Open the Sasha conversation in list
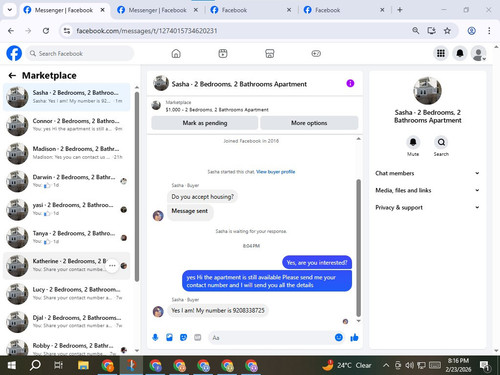The height and width of the screenshot is (375, 500). (67, 97)
